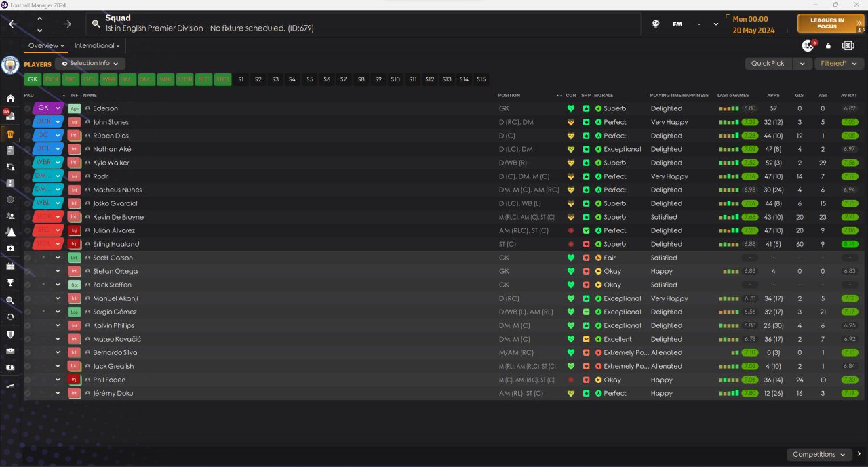Expand the Quick Pick arrow dropdown

click(x=802, y=63)
